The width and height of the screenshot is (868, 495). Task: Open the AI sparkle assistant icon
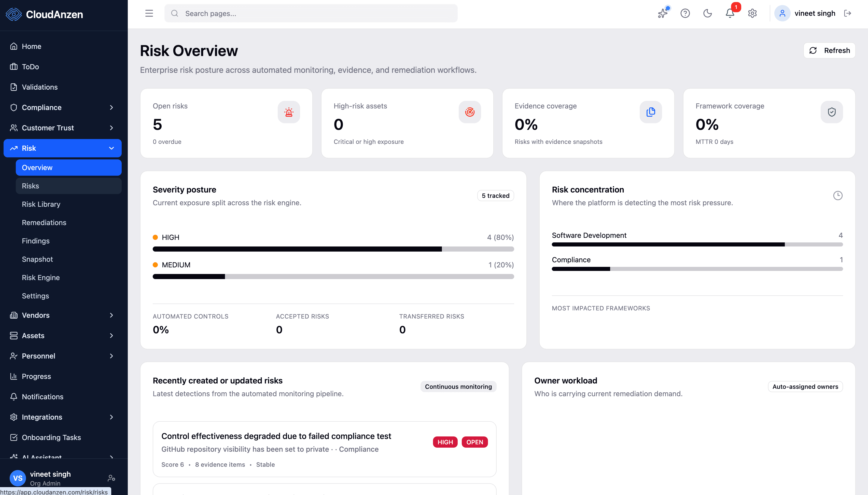[662, 13]
